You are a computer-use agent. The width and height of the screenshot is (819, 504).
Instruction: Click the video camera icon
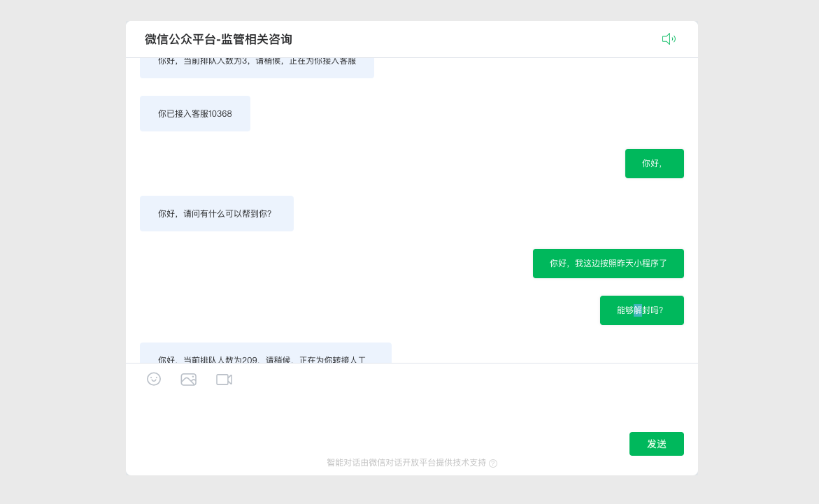pyautogui.click(x=224, y=380)
